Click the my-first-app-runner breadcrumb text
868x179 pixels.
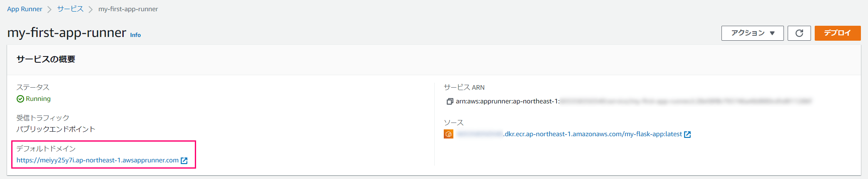coord(128,9)
